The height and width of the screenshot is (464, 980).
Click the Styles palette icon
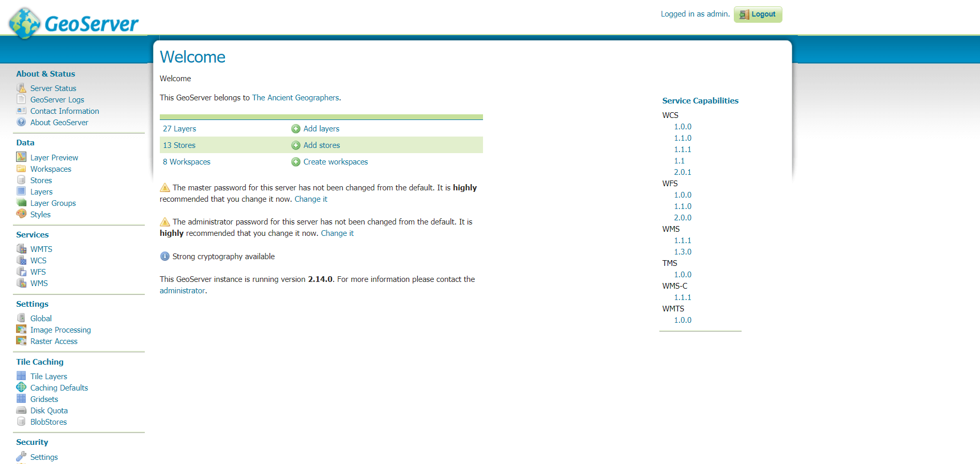coord(21,214)
